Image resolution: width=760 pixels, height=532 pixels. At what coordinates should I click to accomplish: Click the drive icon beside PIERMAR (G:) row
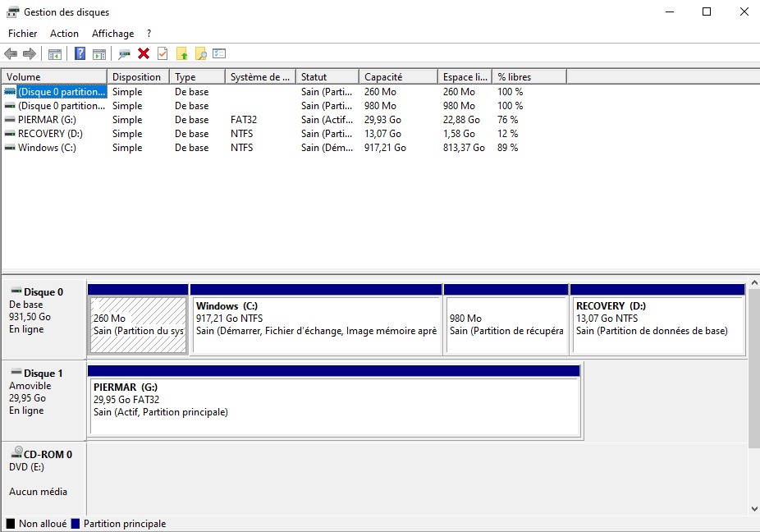tap(10, 120)
